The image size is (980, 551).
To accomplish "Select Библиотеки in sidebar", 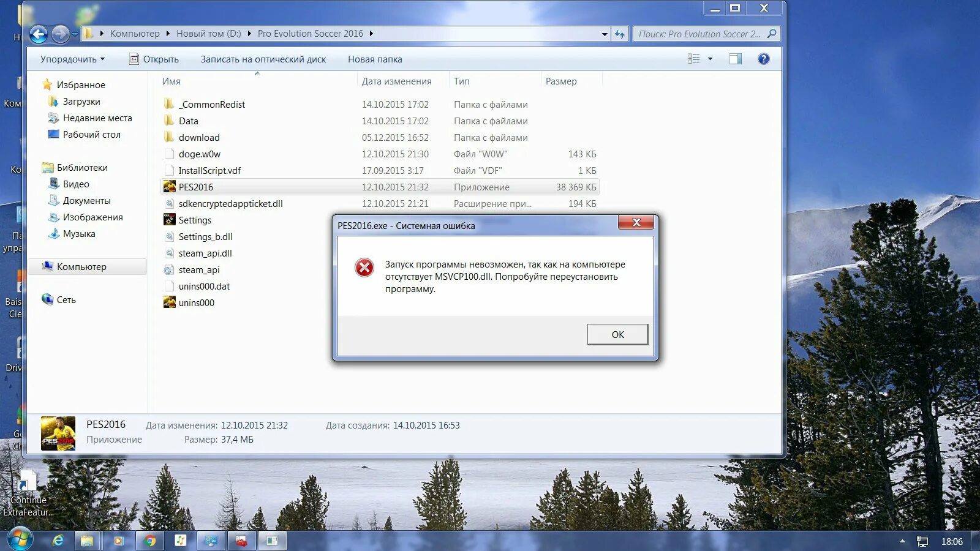I will tap(82, 168).
